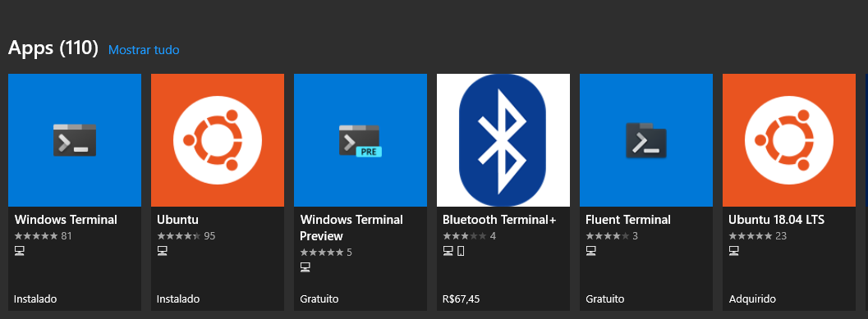Click PC device icon under Fluent Terminal

coord(590,252)
